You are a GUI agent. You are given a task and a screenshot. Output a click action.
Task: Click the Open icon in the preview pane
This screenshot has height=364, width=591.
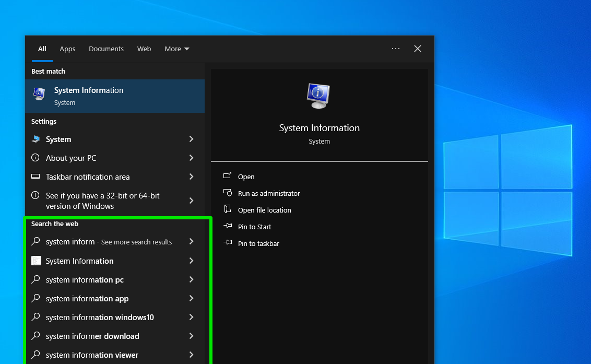[x=227, y=175]
